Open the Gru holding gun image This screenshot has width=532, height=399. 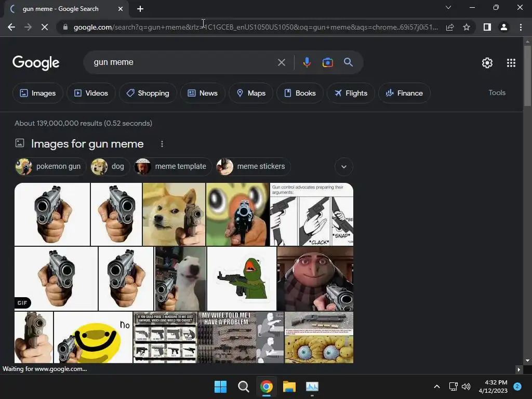(315, 278)
